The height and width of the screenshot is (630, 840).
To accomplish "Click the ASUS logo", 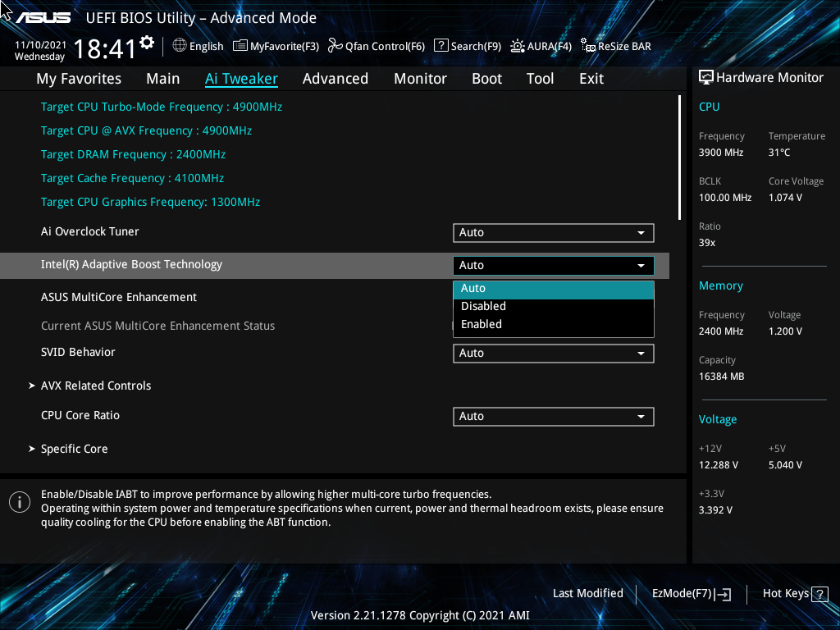I will 43,18.
